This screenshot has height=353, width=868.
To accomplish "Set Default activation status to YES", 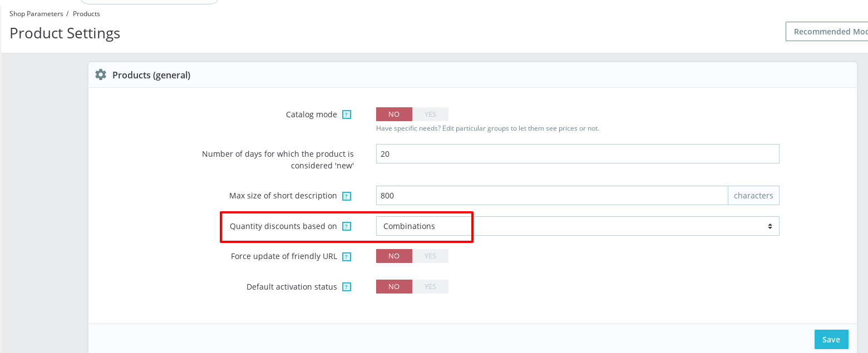I will 430,286.
